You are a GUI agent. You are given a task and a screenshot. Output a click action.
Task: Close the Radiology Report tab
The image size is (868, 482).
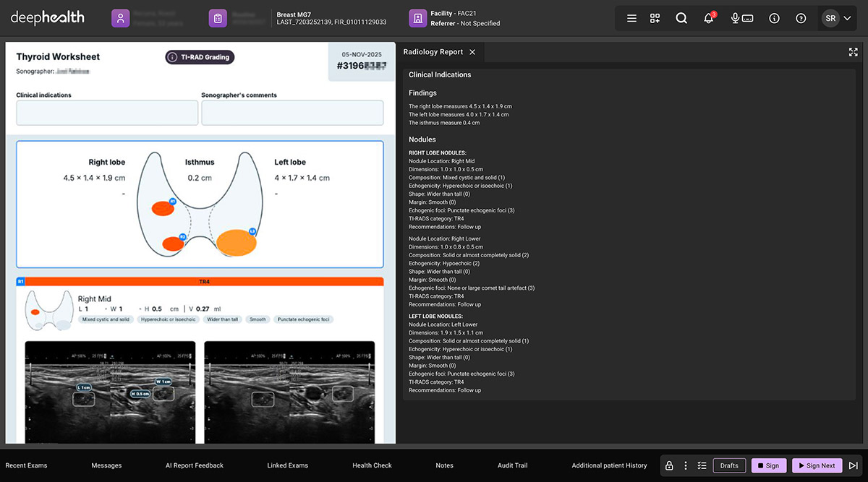pos(472,52)
